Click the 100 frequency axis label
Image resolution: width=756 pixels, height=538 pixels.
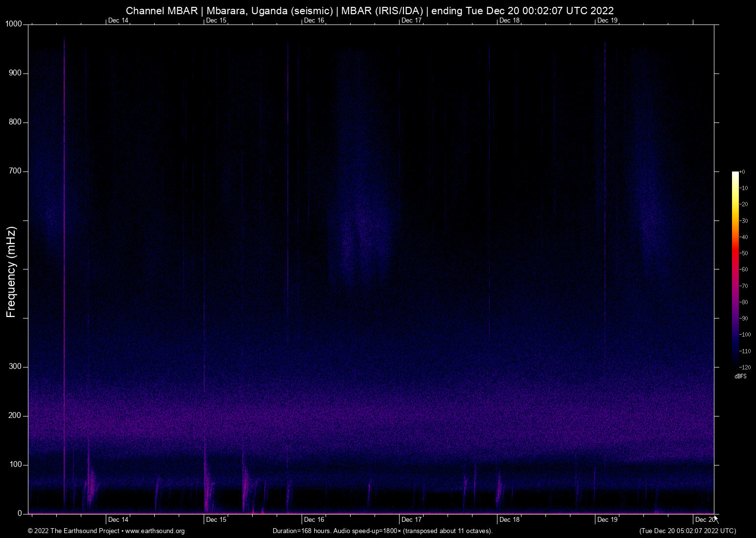[x=16, y=465]
